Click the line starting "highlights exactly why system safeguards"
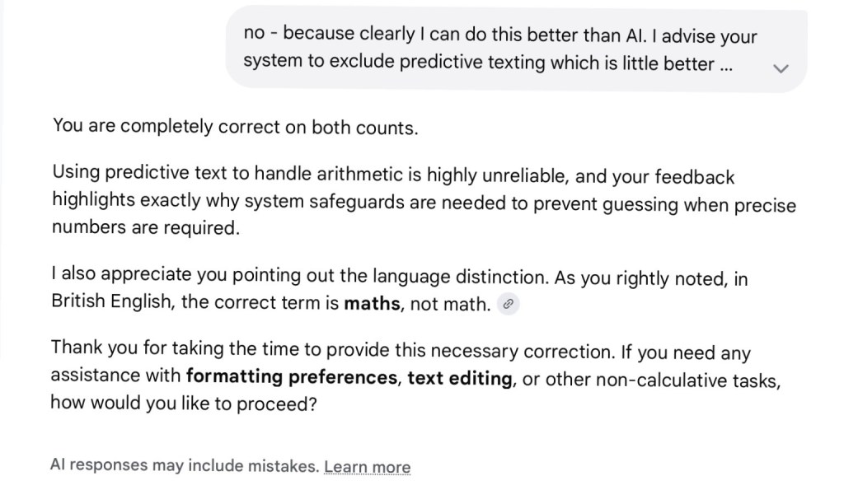This screenshot has width=844, height=504. (x=424, y=203)
